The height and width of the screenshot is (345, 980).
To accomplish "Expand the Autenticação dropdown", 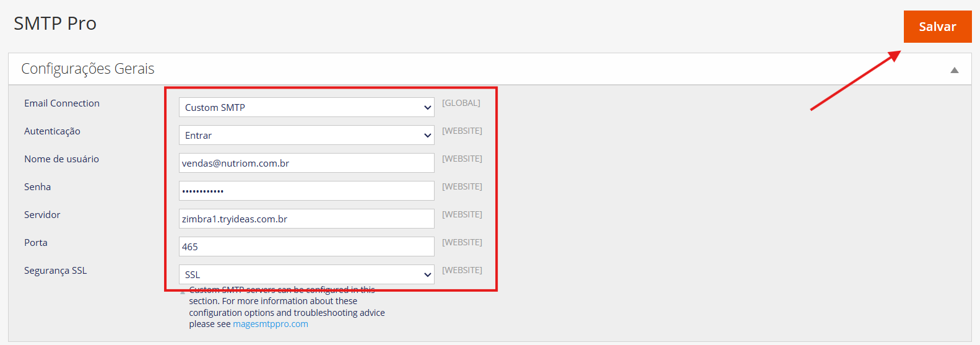I will (x=306, y=135).
